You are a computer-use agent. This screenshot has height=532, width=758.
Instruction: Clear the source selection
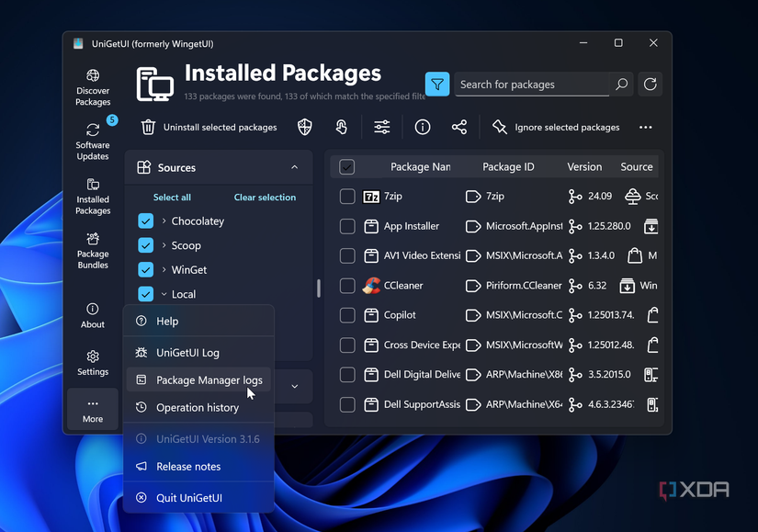point(264,197)
